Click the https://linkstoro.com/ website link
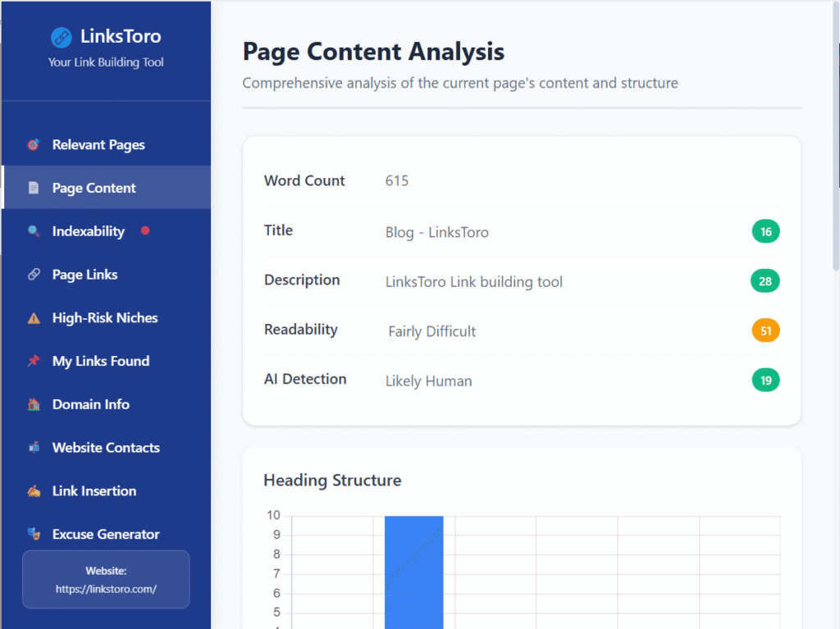 (106, 589)
